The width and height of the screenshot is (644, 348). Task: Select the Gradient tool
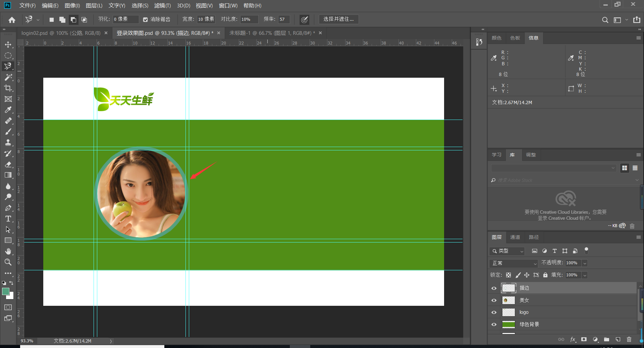pos(8,175)
